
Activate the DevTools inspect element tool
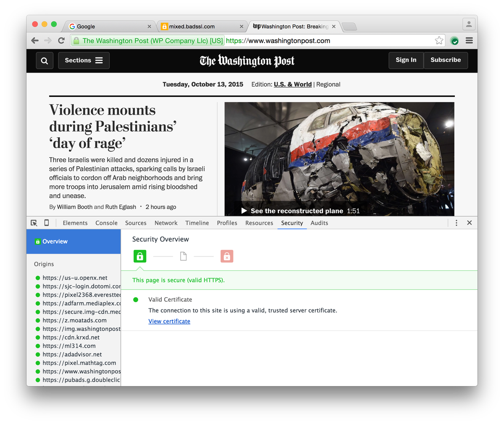point(34,223)
